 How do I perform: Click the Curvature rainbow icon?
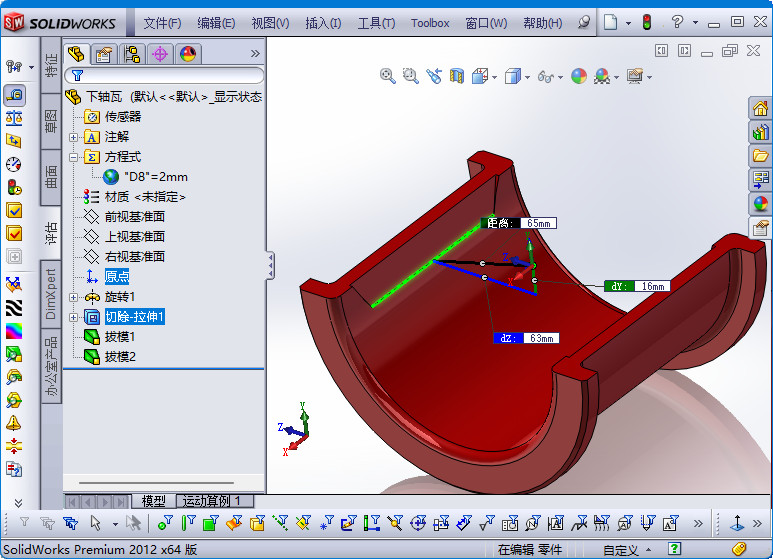tap(14, 331)
